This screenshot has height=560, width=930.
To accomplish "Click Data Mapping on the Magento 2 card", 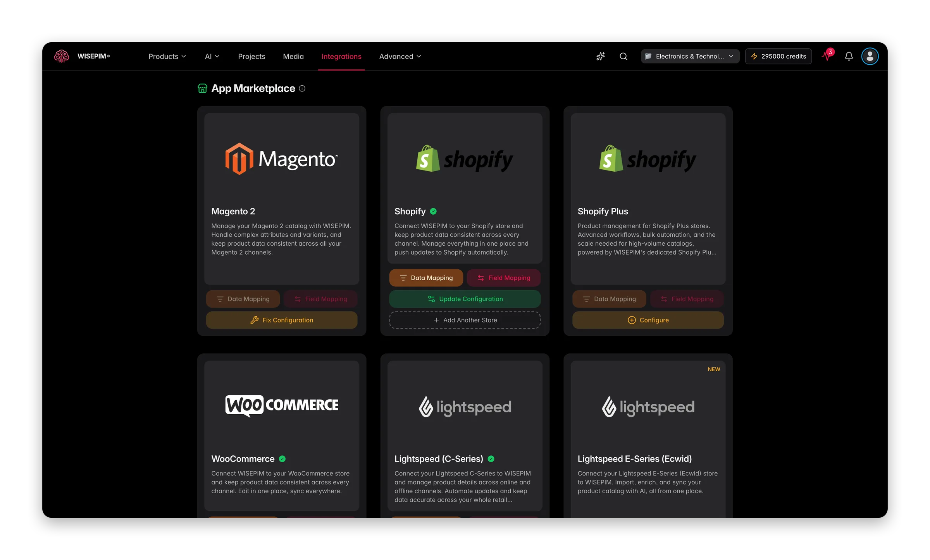I will (243, 299).
